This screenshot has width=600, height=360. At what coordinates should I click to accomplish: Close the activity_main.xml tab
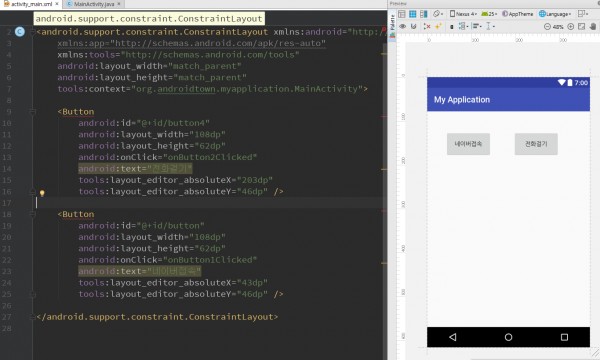click(57, 4)
